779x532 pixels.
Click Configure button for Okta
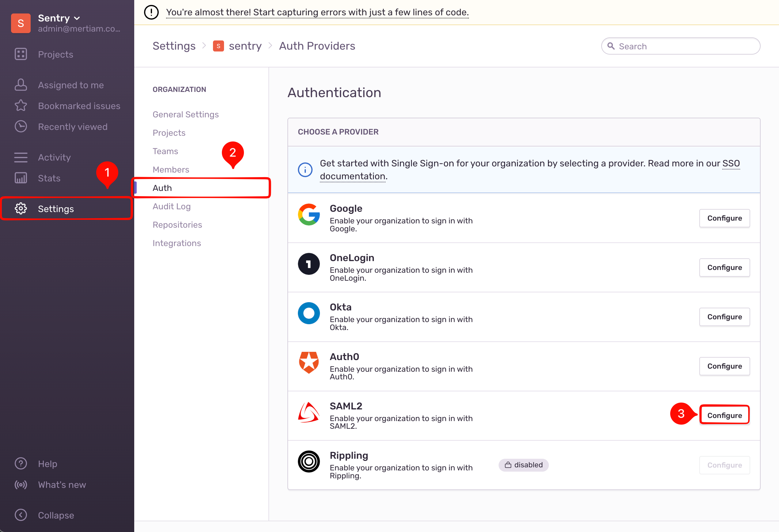[724, 317]
